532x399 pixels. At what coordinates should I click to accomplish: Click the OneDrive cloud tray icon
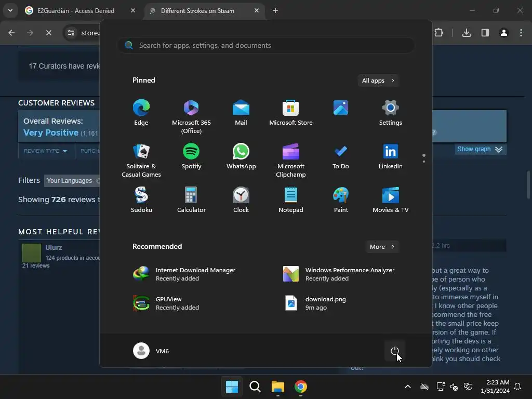click(x=424, y=387)
